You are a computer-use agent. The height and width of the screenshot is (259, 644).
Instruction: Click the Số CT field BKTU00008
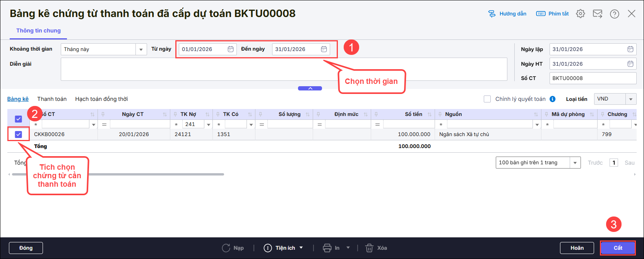[593, 78]
